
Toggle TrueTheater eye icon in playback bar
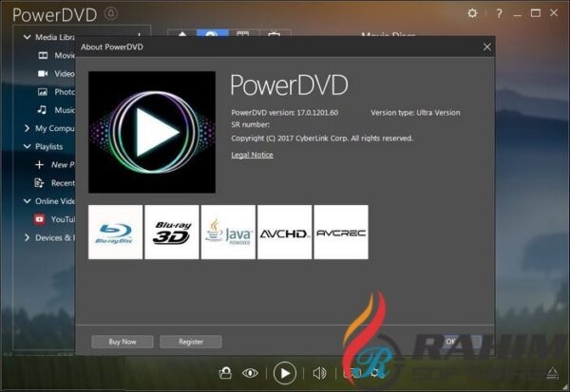[x=250, y=373]
